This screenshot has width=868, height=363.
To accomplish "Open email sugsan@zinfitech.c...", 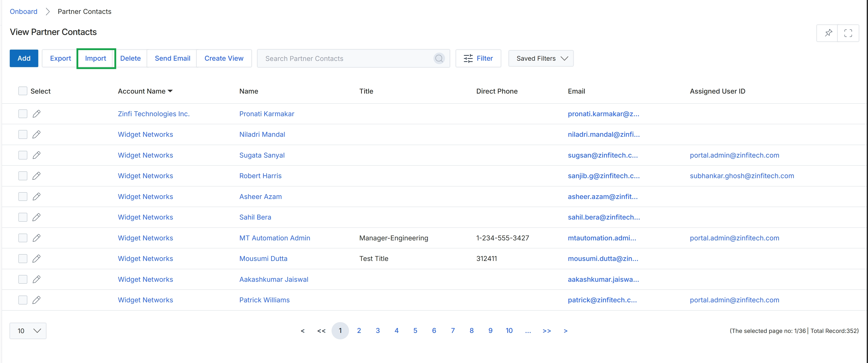I will click(603, 155).
